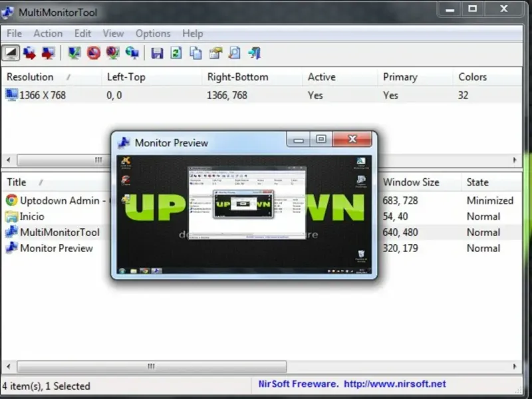The height and width of the screenshot is (399, 532).
Task: Click the Exit door toolbar icon
Action: [x=254, y=53]
